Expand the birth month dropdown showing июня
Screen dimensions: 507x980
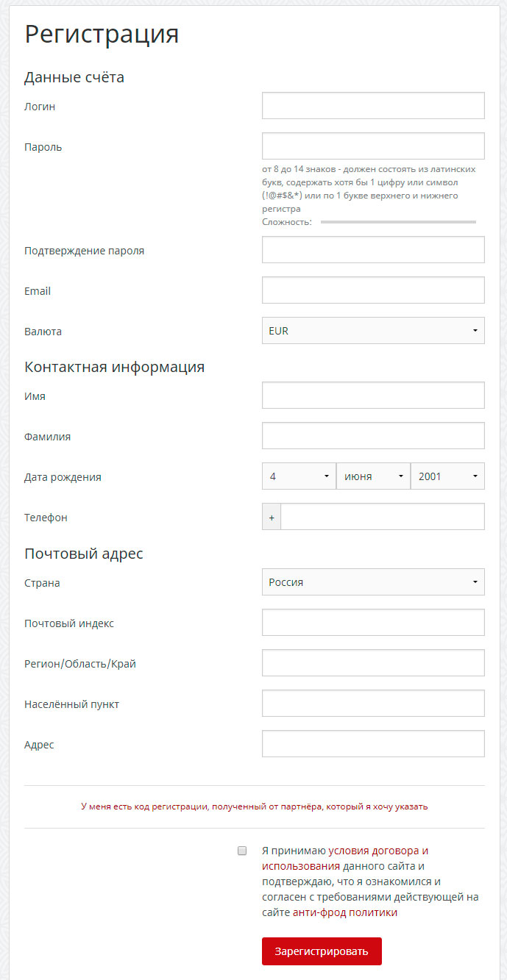point(373,476)
